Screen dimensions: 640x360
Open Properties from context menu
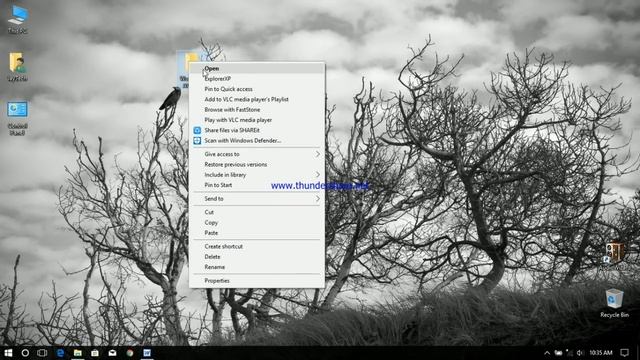tap(257, 280)
